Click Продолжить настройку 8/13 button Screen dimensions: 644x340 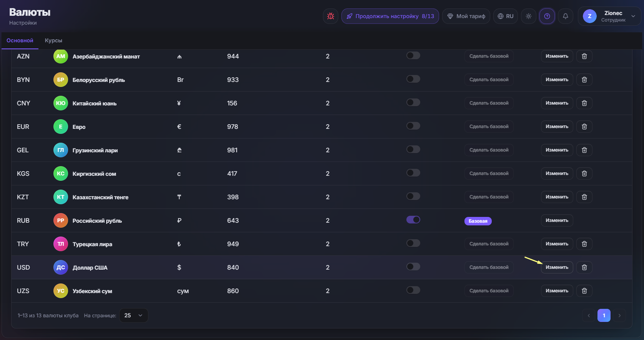[x=390, y=16]
